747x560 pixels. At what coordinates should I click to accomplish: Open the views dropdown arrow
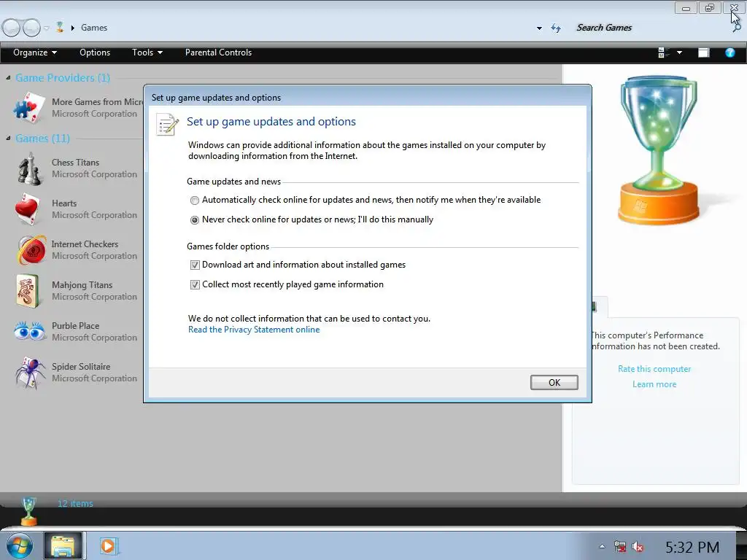[679, 52]
